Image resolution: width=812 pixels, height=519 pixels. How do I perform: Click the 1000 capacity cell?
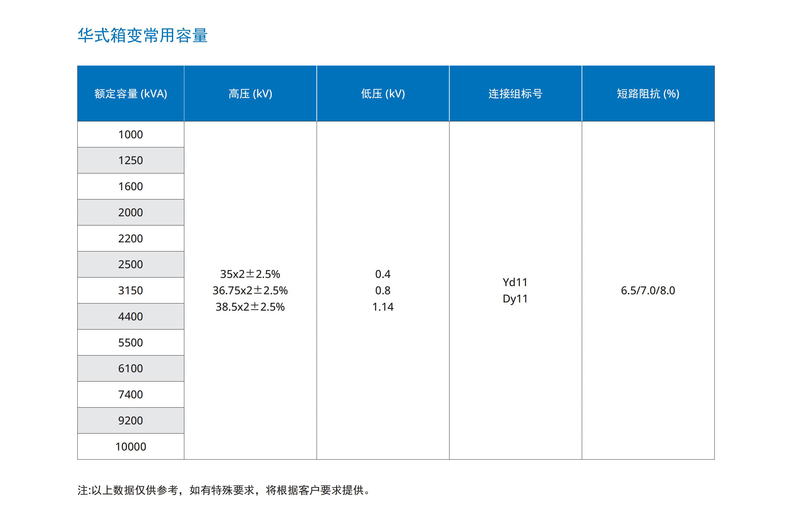pyautogui.click(x=131, y=134)
